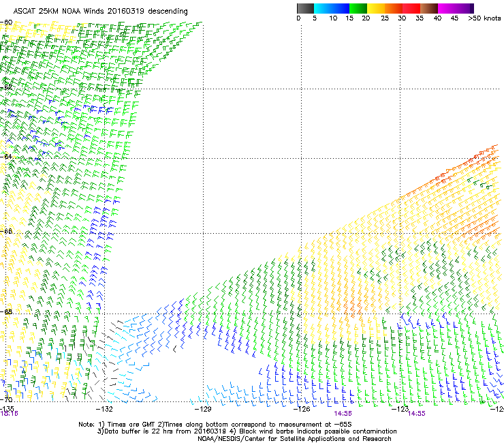Click the latitude axis label '-60'

[x=6, y=22]
